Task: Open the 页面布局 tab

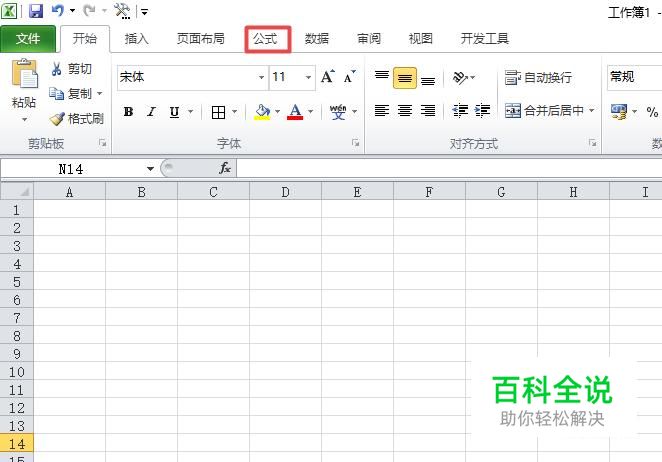Action: [201, 39]
